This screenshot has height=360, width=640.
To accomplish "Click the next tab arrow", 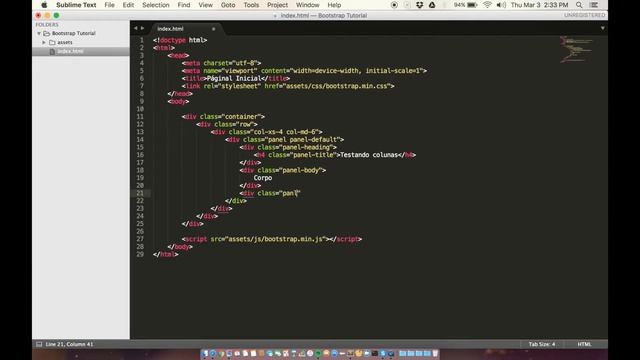I will (142, 28).
